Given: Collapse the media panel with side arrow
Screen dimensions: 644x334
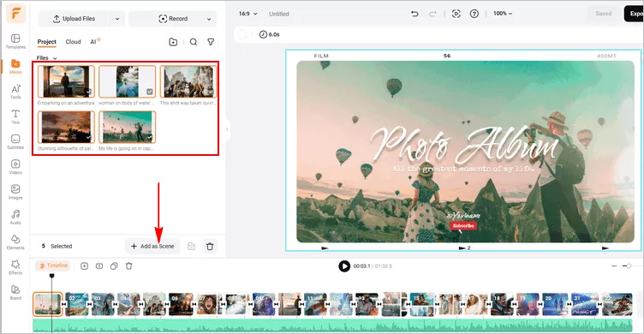Looking at the screenshot, I should click(x=227, y=129).
